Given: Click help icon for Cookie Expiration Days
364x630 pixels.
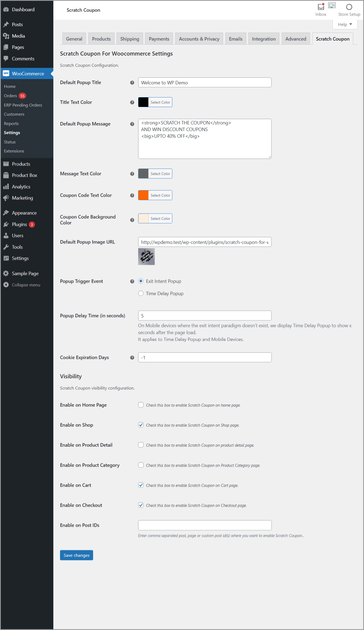Looking at the screenshot, I should pos(132,358).
